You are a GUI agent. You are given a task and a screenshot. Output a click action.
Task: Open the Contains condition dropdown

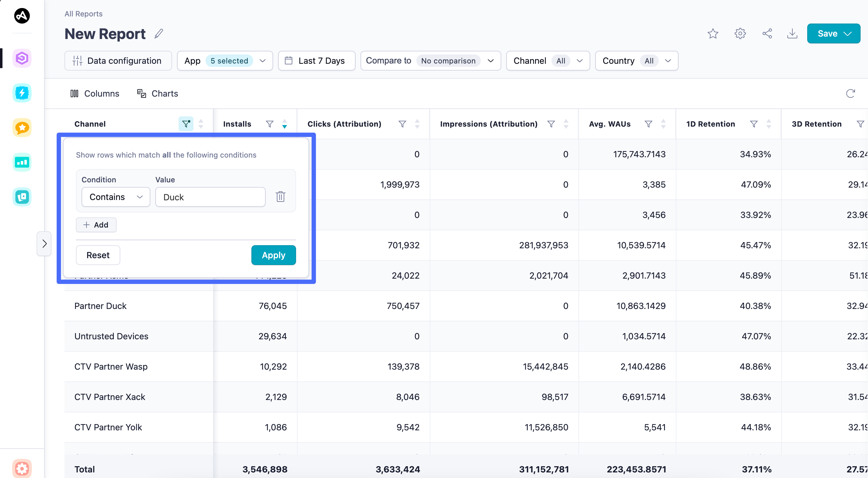pyautogui.click(x=116, y=197)
